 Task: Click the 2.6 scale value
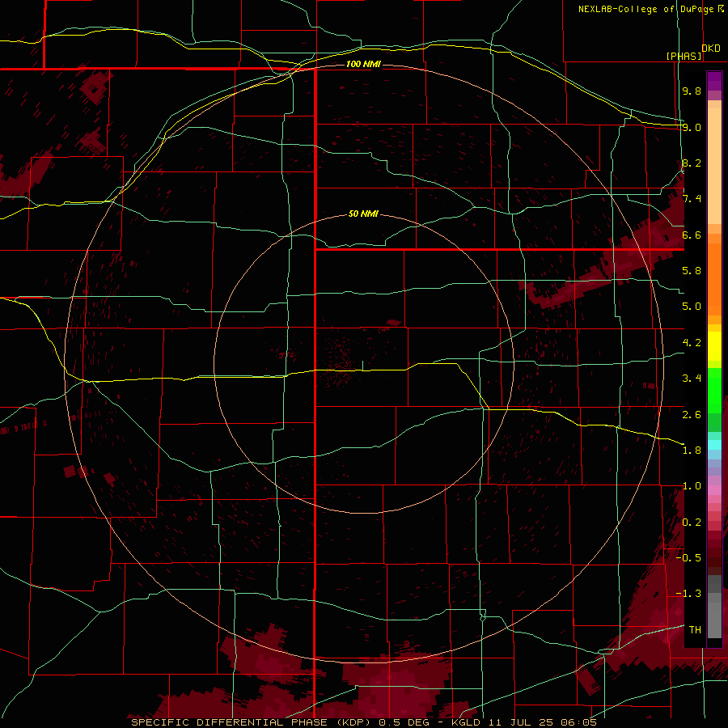[x=692, y=414]
